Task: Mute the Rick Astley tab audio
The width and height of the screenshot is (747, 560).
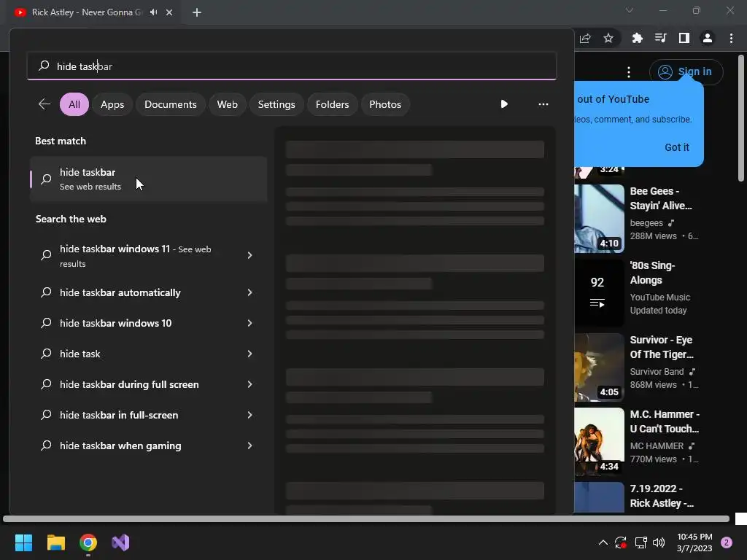Action: pyautogui.click(x=153, y=12)
